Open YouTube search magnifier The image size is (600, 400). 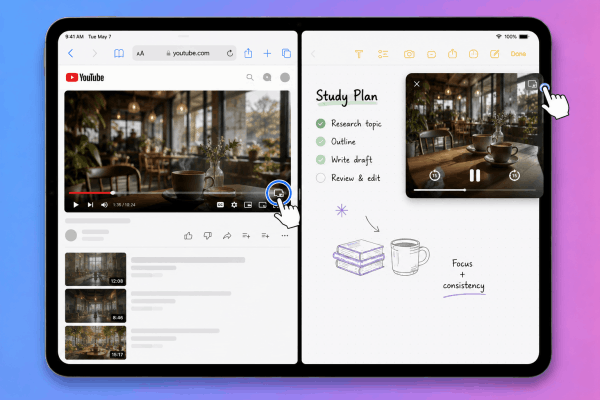click(x=250, y=77)
